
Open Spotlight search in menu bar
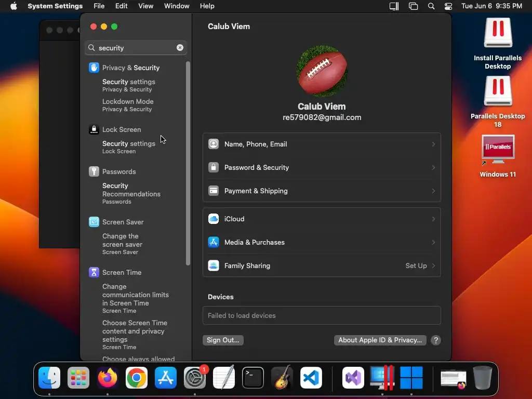click(431, 6)
